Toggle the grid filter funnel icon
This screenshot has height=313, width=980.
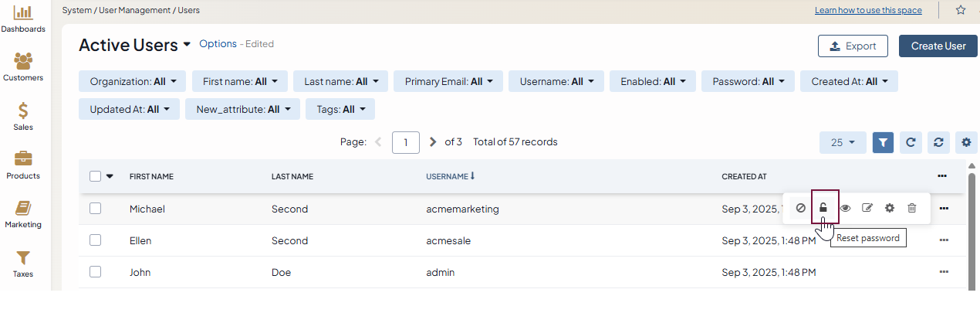click(884, 142)
